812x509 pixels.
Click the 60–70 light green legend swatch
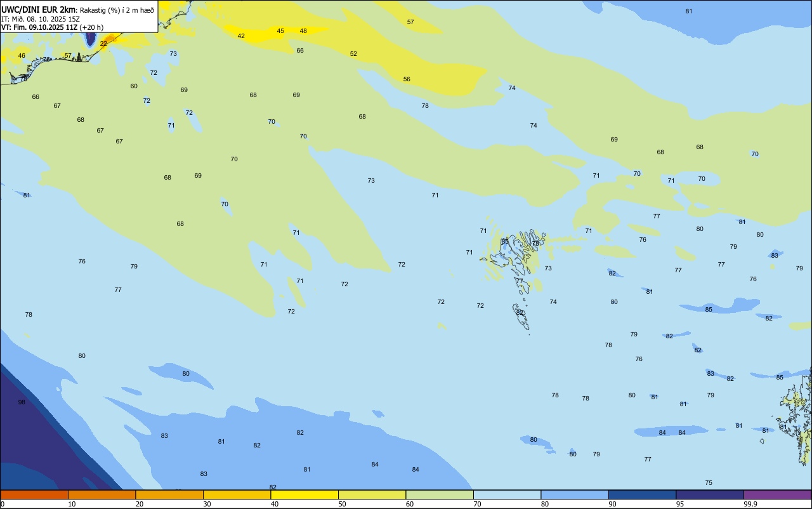(x=440, y=495)
